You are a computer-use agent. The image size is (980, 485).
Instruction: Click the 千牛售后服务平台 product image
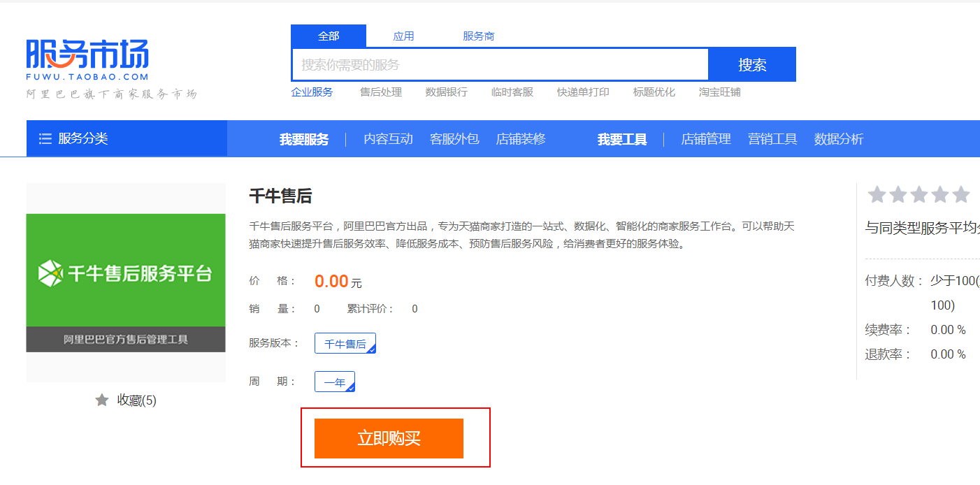pos(126,283)
